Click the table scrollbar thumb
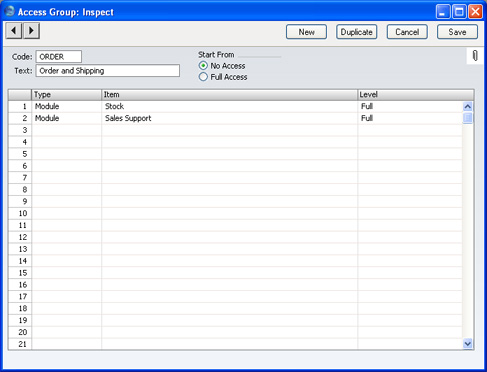The height and width of the screenshot is (372, 487). coord(468,118)
